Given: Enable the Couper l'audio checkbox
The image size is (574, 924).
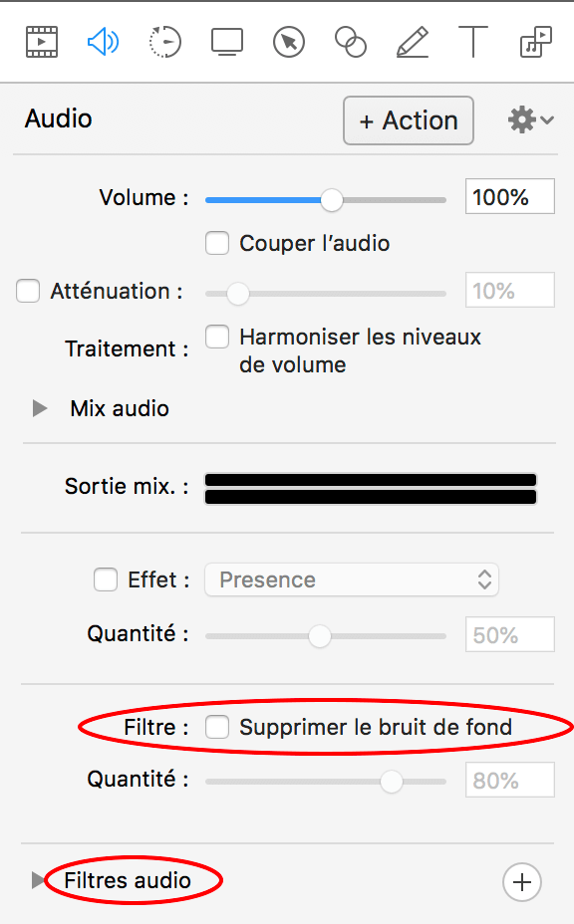Looking at the screenshot, I should point(217,243).
